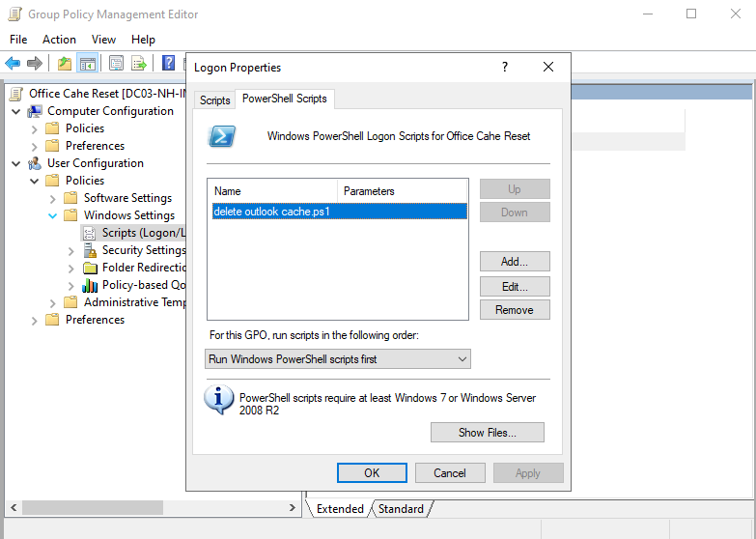The image size is (756, 539).
Task: Click the right arrow of tree scrollbar
Action: (292, 508)
